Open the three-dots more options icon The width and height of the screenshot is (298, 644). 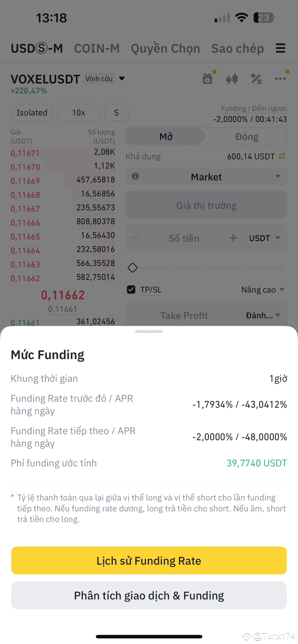pos(280,79)
